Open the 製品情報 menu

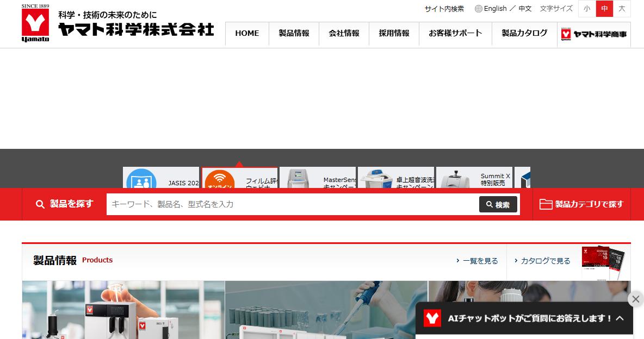coord(294,33)
